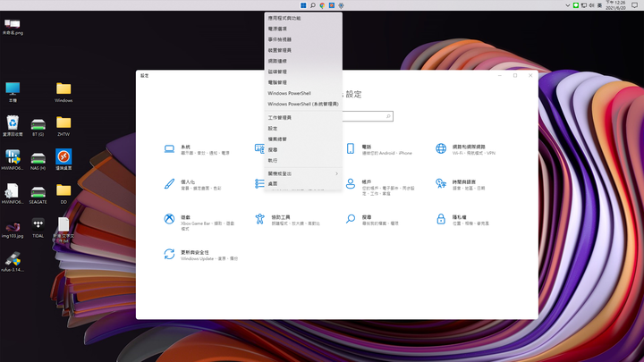This screenshot has height=362, width=644.
Task: Open 時間與語言 (Time & Language) settings
Action: point(461,184)
